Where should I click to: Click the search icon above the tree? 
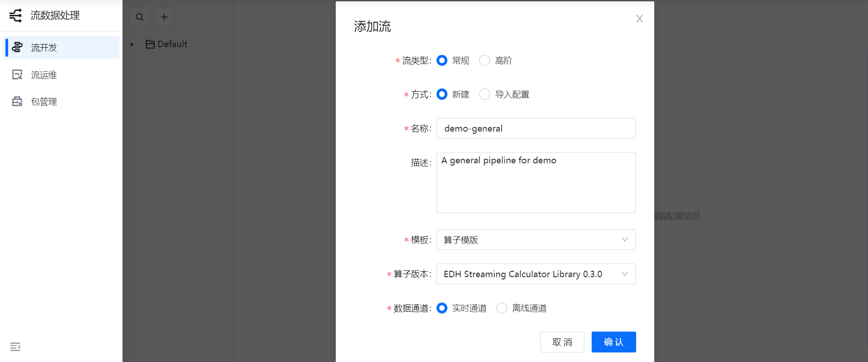140,17
